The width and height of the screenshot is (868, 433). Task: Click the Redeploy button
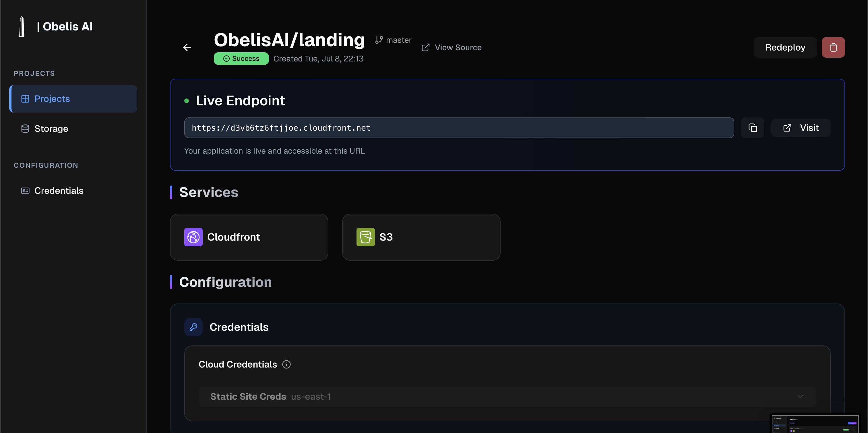pos(785,47)
